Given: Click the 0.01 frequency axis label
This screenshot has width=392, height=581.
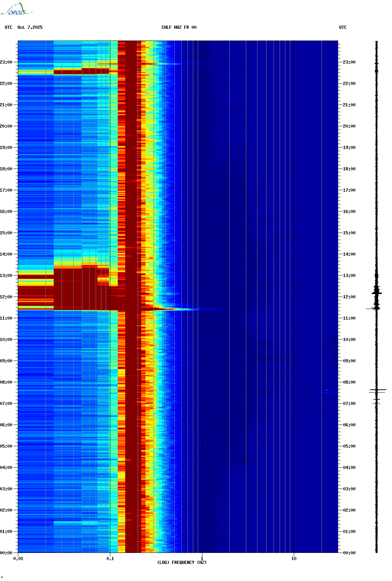Looking at the screenshot, I should tap(18, 559).
